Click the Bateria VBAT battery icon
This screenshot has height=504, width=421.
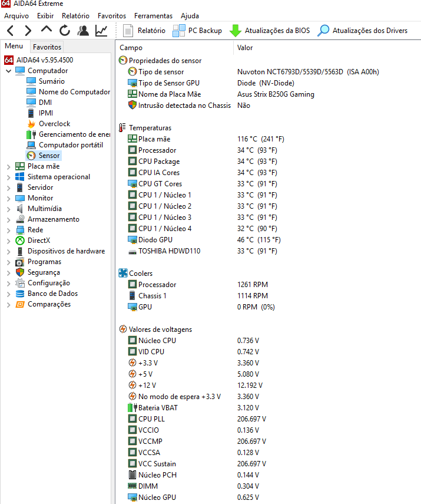pyautogui.click(x=132, y=407)
